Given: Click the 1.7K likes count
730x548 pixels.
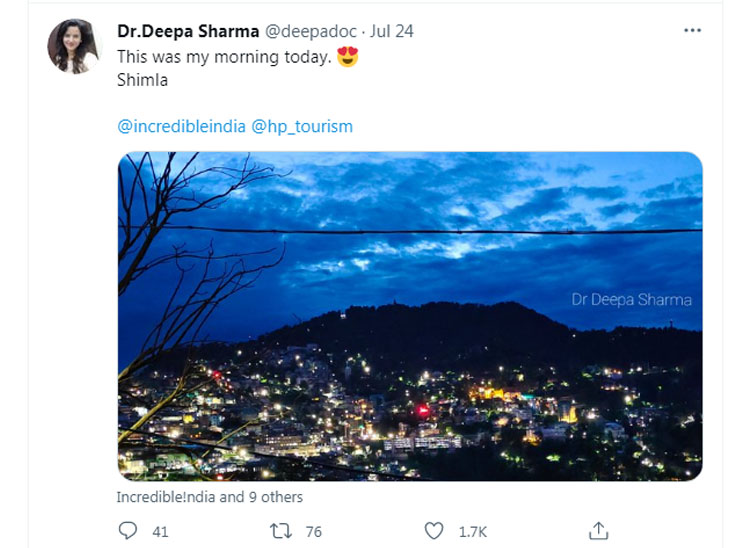Looking at the screenshot, I should pos(473,532).
